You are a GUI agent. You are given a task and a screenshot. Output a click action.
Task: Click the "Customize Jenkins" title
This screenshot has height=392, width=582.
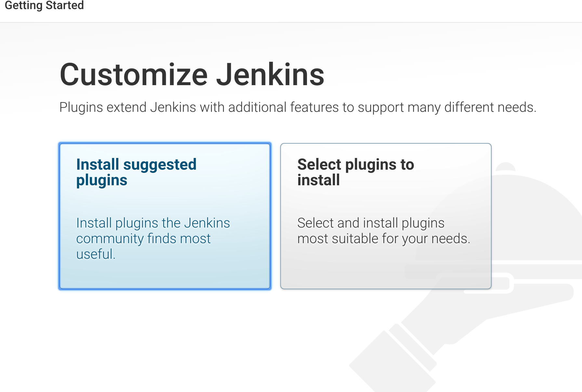point(192,75)
